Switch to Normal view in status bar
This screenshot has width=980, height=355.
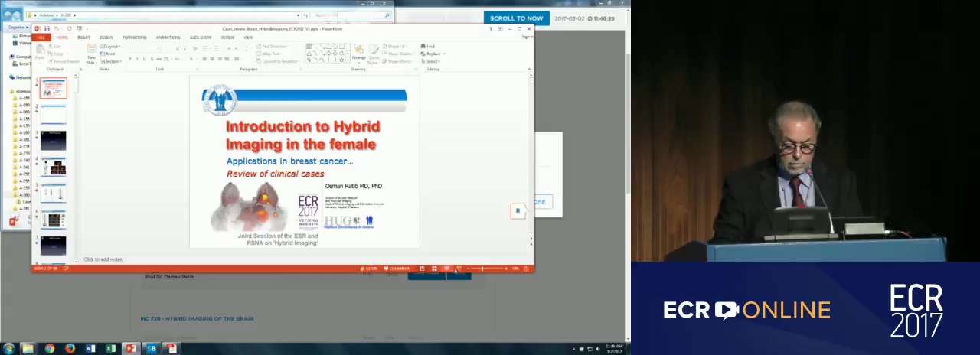coord(422,269)
